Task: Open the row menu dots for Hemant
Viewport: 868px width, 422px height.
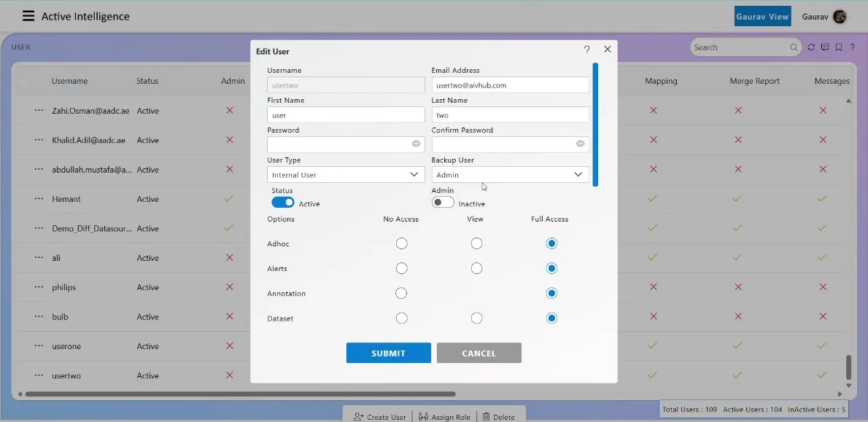Action: [x=39, y=198]
